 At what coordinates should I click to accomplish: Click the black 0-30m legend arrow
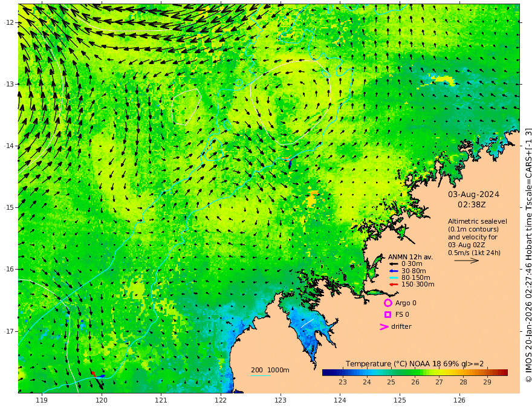(394, 264)
